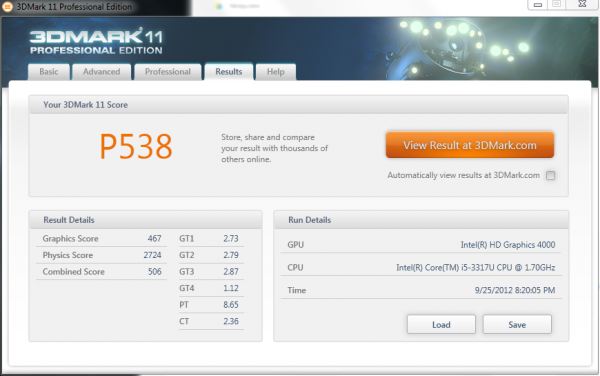The width and height of the screenshot is (600, 376).
Task: Click View Result at 3DMark.com button
Action: (470, 145)
